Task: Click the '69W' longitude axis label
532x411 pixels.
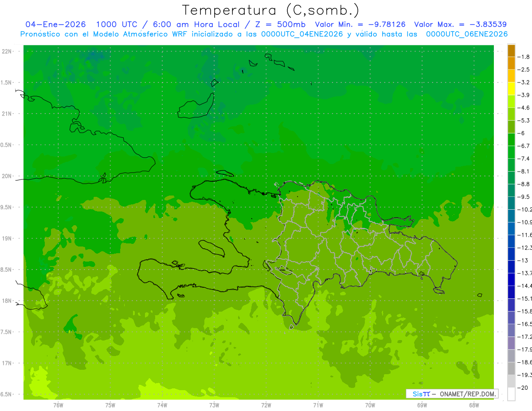Action: pos(422,405)
